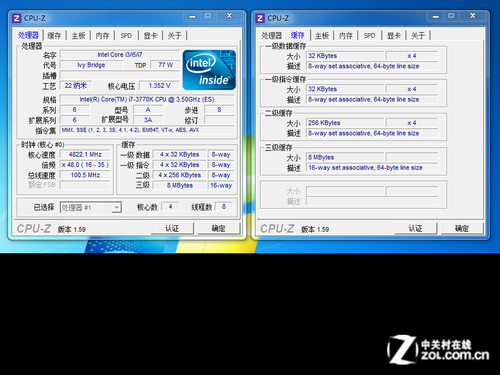Open the 处理器 tab in the right window
Viewport: 500px width, 375px height.
(x=272, y=36)
